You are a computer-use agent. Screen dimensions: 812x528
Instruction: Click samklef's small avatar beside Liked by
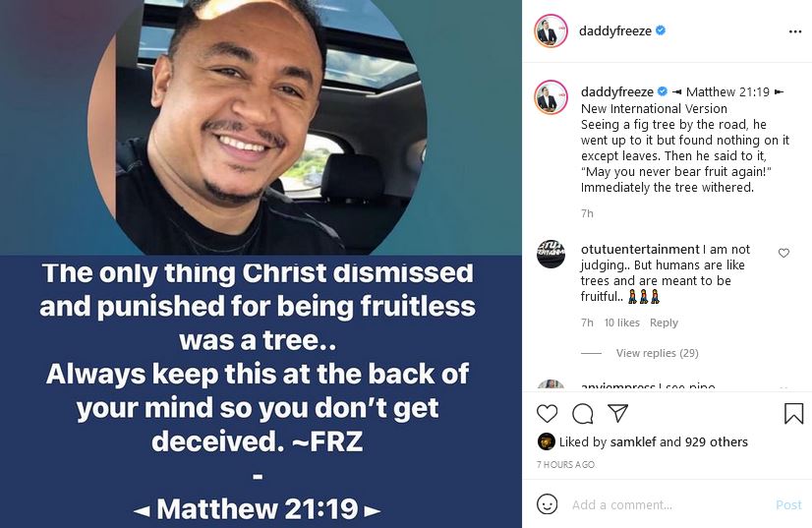(547, 441)
